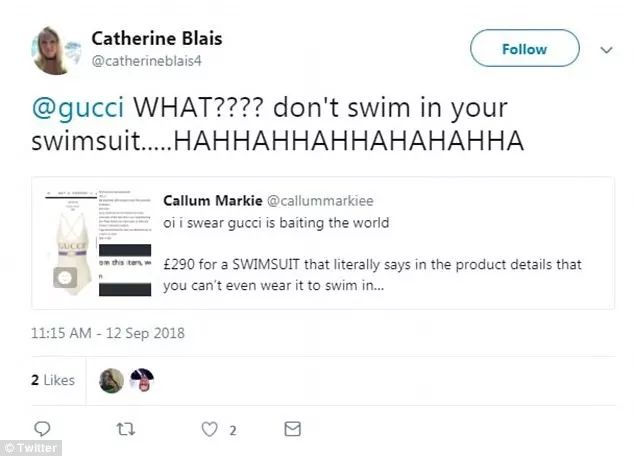Click the second liker's avatar

(142, 380)
